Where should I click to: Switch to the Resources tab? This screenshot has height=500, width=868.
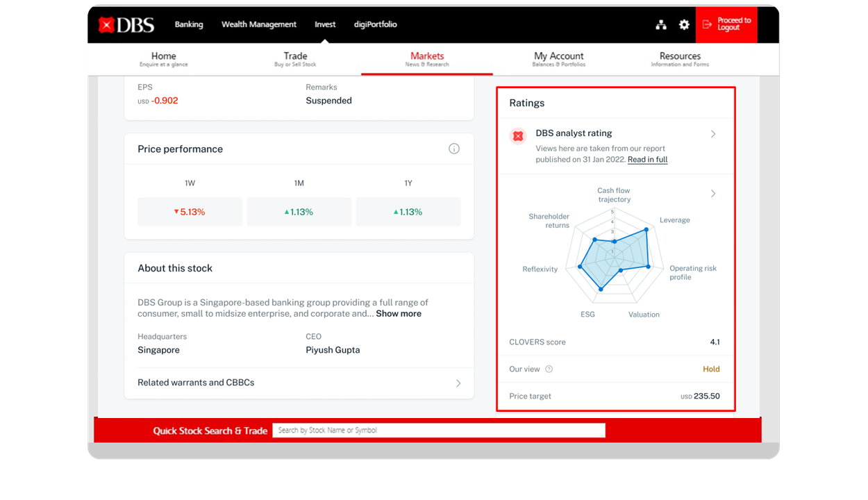click(x=680, y=59)
